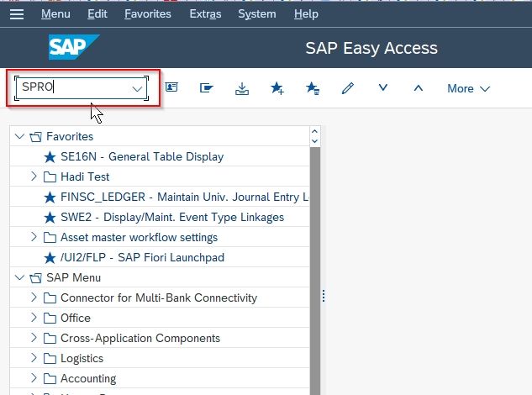Click the SAP Business Workplace icon

click(206, 88)
